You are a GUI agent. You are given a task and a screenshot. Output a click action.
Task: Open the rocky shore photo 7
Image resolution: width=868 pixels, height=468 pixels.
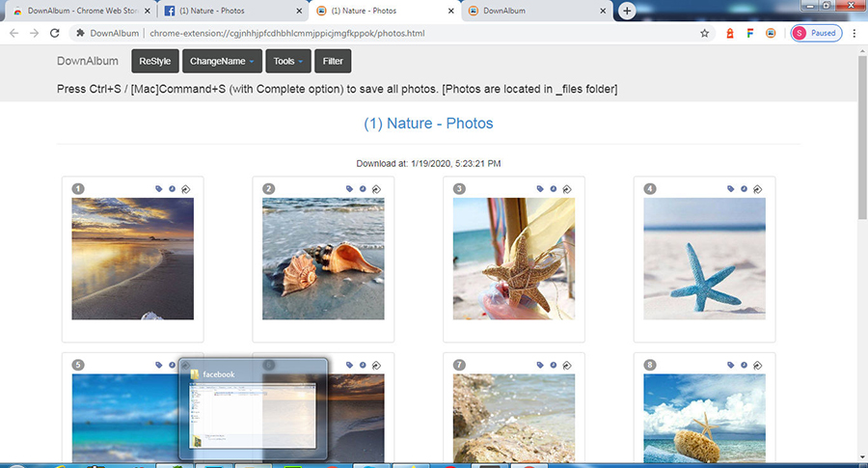point(514,418)
